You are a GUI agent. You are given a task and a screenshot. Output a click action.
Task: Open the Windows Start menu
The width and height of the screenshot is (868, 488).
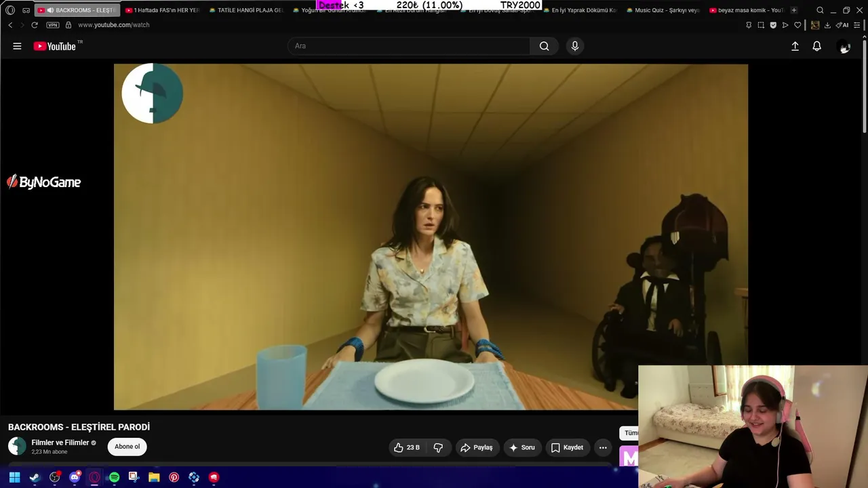[14, 477]
